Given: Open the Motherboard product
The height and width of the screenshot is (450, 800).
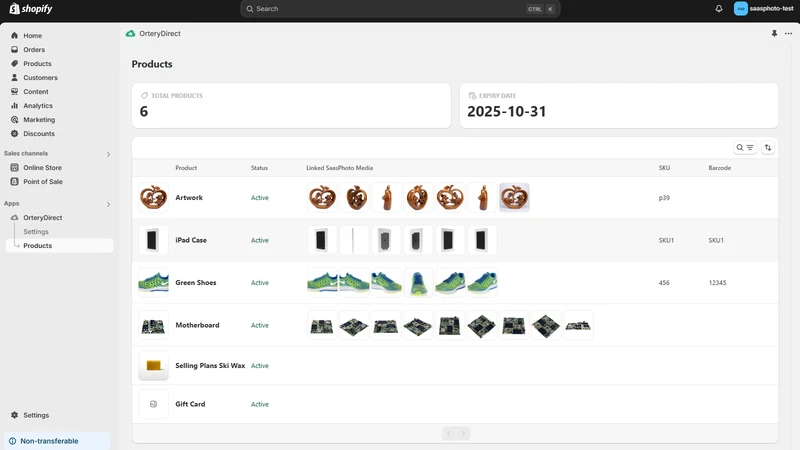Looking at the screenshot, I should point(455,325).
